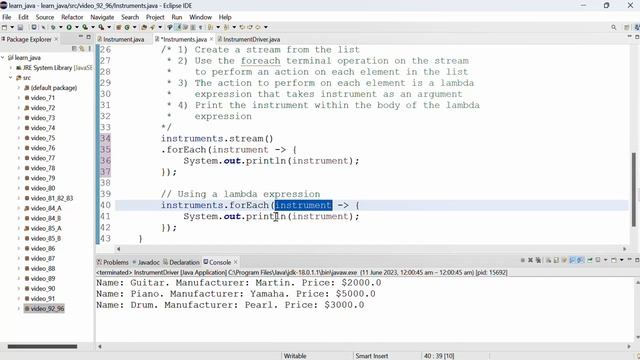Click the Package Explorer horizontal scrollbar
The height and width of the screenshot is (360, 640).
click(42, 347)
